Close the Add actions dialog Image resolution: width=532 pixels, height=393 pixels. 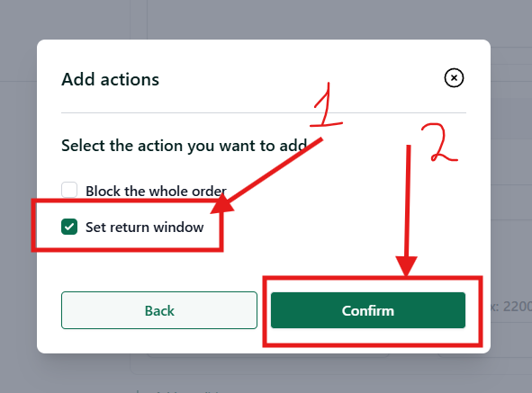click(454, 77)
